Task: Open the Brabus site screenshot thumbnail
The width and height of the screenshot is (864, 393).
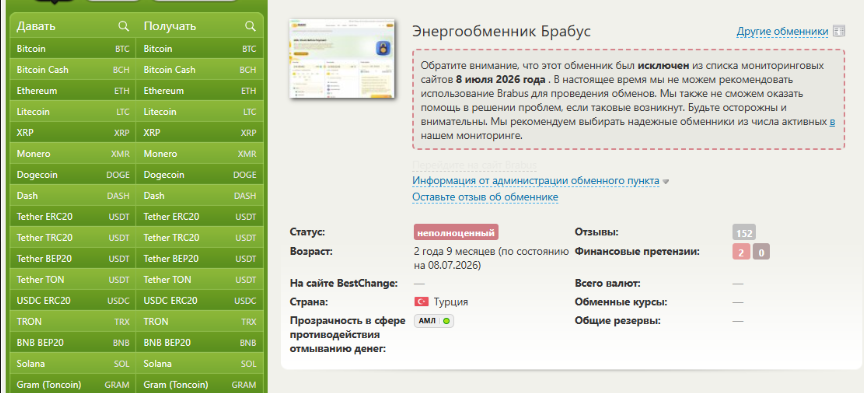Action: 343,59
